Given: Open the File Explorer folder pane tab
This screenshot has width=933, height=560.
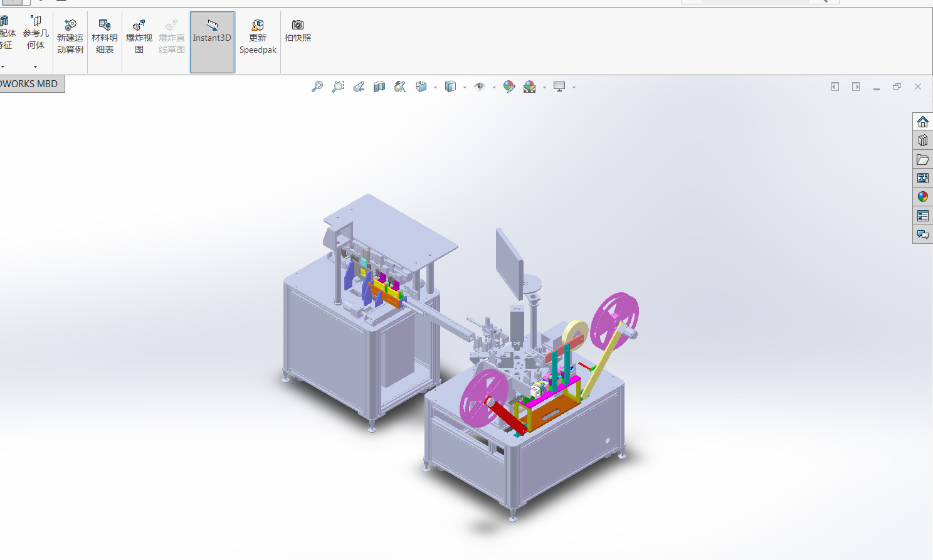Looking at the screenshot, I should (922, 159).
